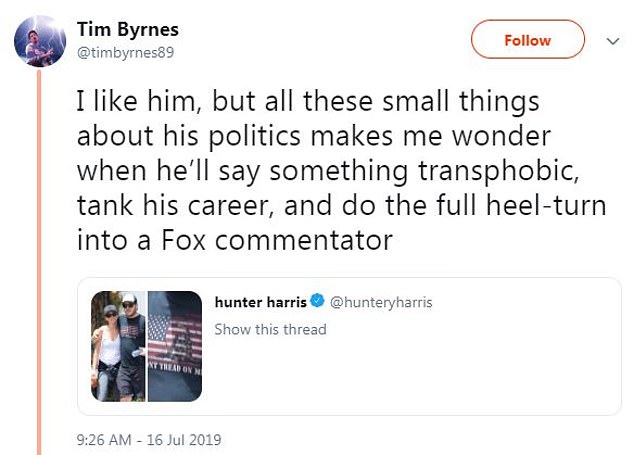Click the @hunteryharris handle
This screenshot has width=634, height=455.
[x=381, y=302]
